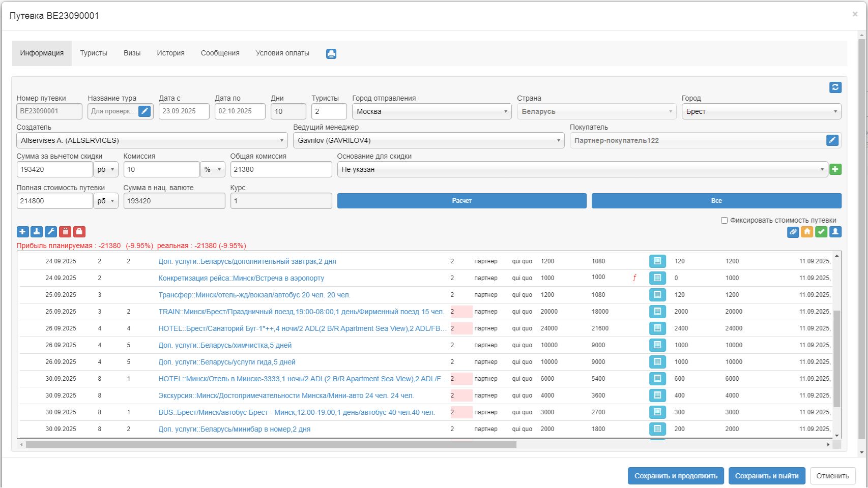Open the Условия оплаты tab
Screen dimensions: 868x488
click(x=282, y=53)
